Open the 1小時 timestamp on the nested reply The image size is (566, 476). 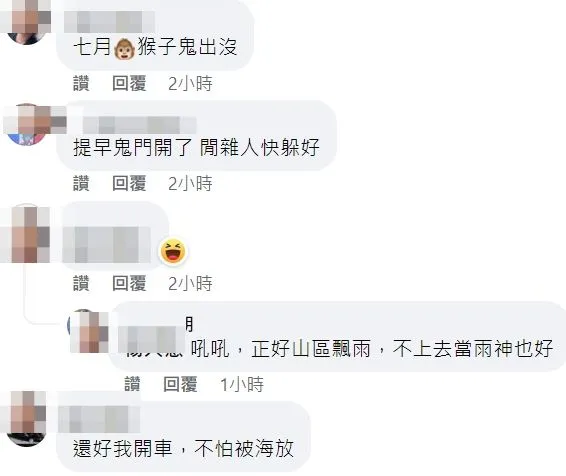[242, 384]
